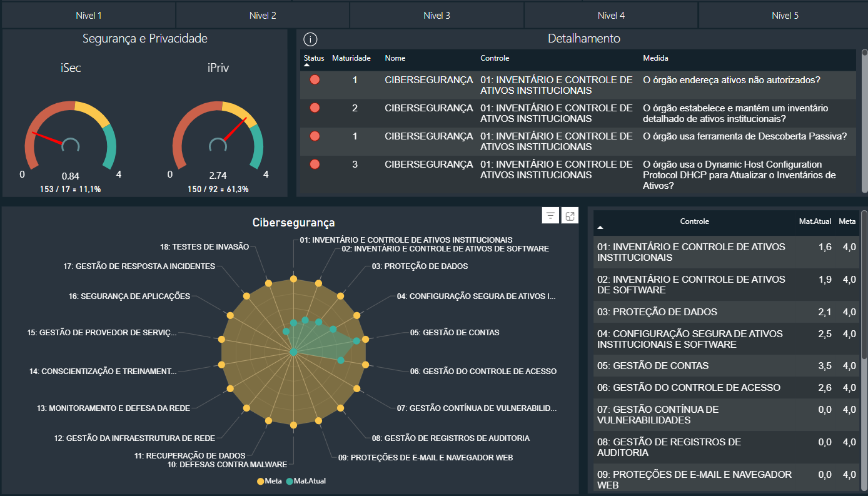
Task: Click the Mat.Atual column header
Action: point(815,221)
